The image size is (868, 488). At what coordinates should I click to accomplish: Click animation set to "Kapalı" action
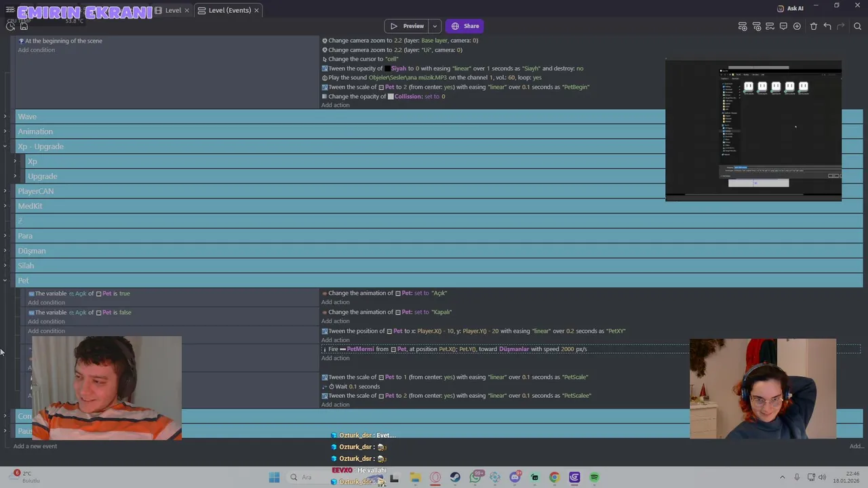pyautogui.click(x=387, y=312)
